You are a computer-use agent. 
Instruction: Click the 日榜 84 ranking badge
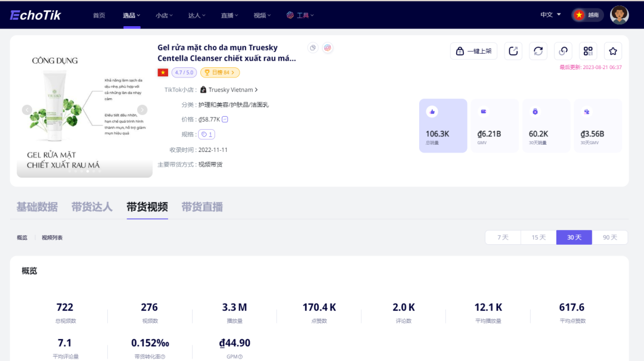219,71
